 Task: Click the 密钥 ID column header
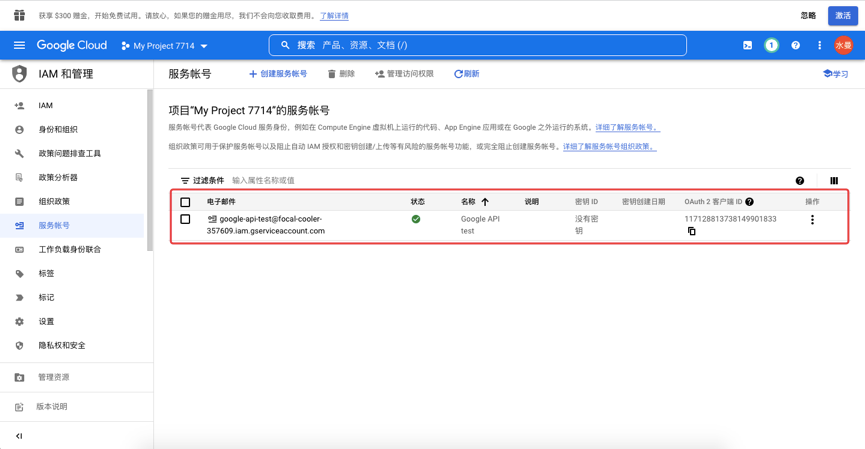(x=586, y=202)
